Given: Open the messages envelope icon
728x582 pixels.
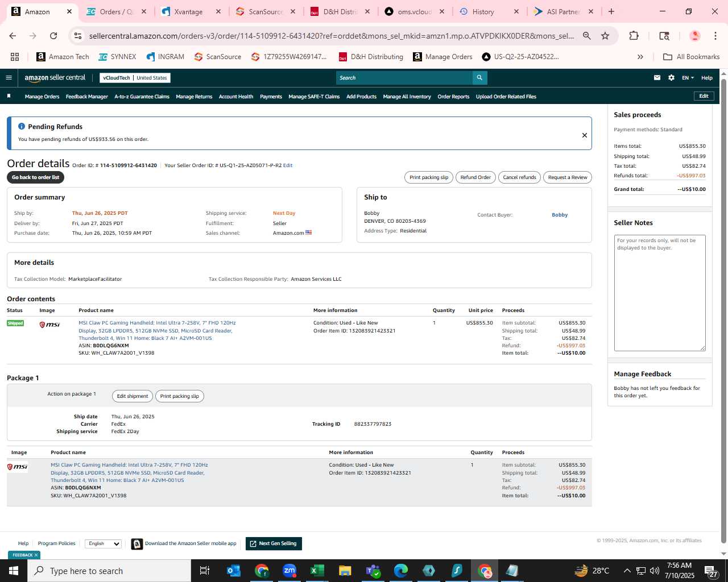Looking at the screenshot, I should click(x=657, y=78).
